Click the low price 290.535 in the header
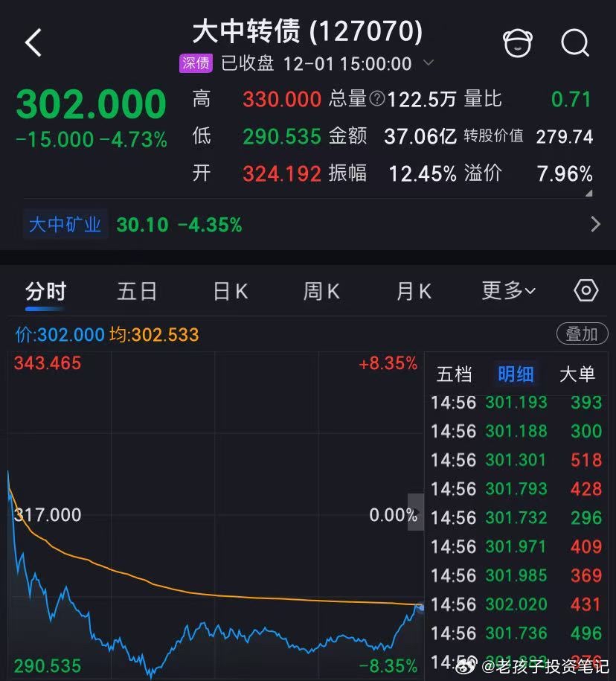The width and height of the screenshot is (616, 681). tap(282, 137)
